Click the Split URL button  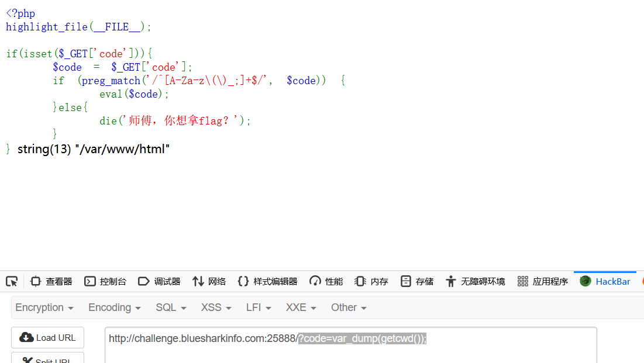pyautogui.click(x=47, y=358)
